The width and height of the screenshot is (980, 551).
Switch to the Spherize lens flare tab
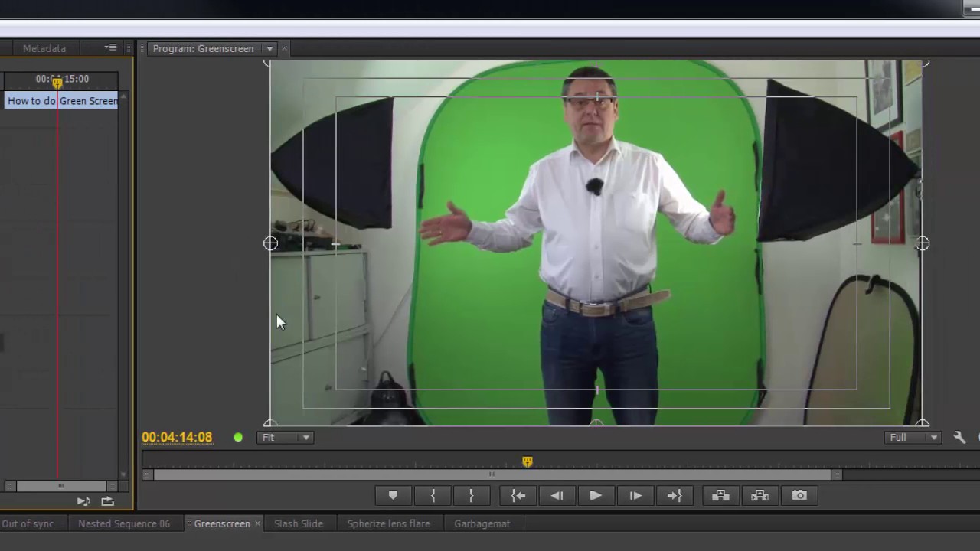tap(389, 523)
